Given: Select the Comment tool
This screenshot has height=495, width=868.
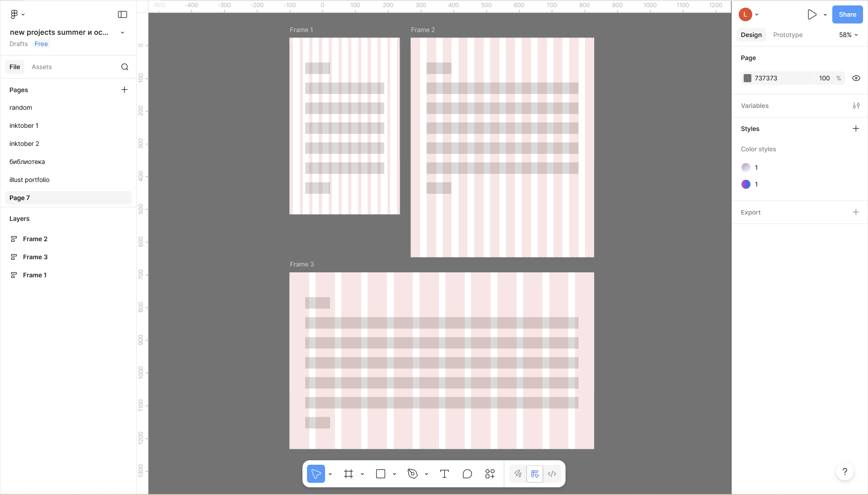Looking at the screenshot, I should pos(467,474).
